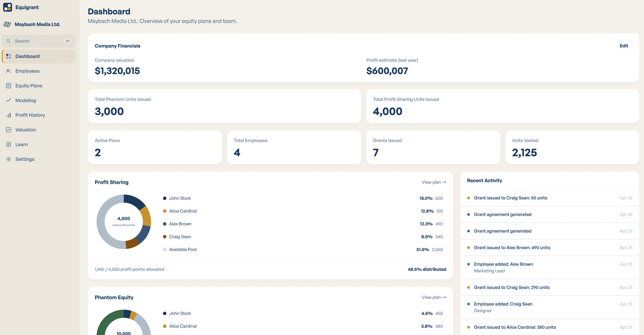The width and height of the screenshot is (644, 335).
Task: Open View plan link for Phantom Equity
Action: click(434, 297)
